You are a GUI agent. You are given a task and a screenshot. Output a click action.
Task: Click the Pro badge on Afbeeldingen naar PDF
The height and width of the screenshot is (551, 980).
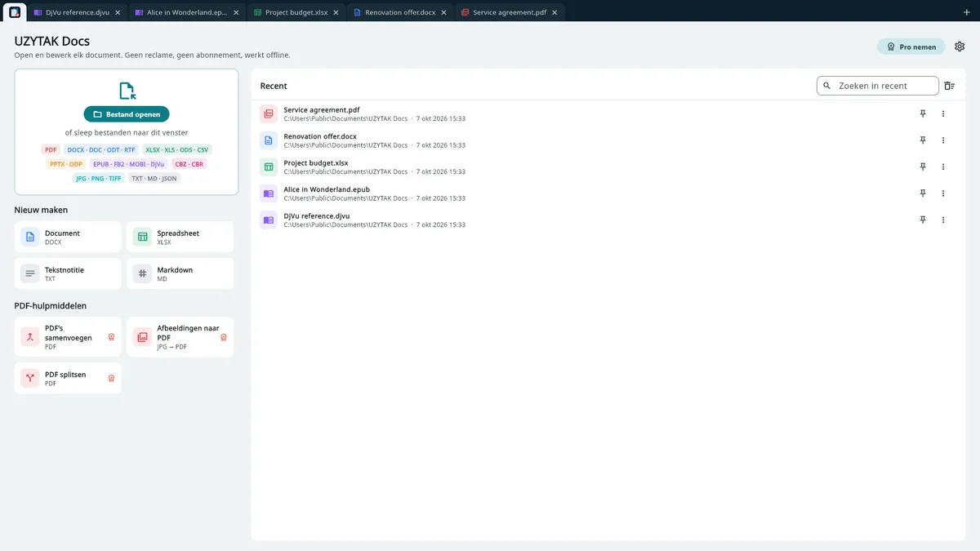point(224,337)
